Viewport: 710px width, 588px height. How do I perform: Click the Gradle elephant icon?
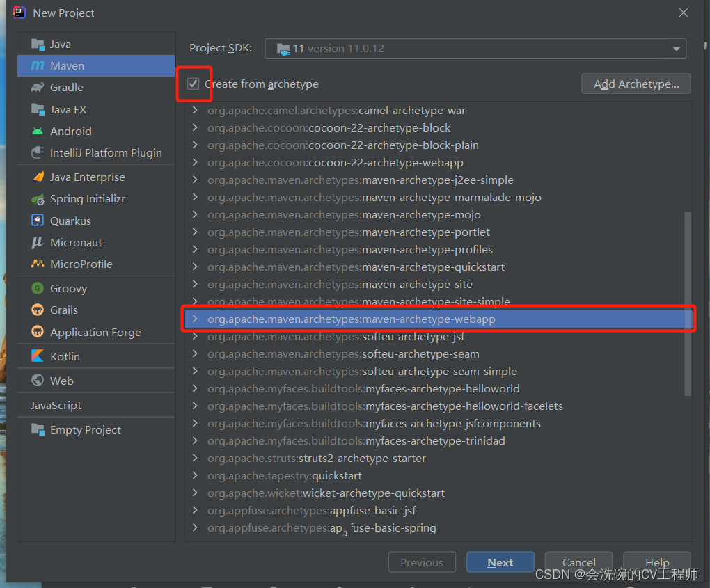(38, 88)
